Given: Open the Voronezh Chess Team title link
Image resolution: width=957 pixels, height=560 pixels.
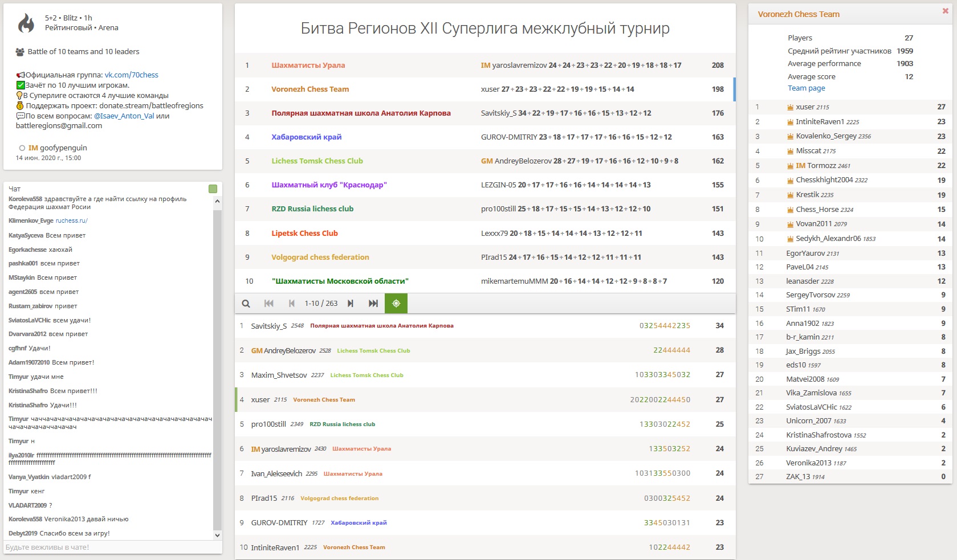Looking at the screenshot, I should coord(799,14).
